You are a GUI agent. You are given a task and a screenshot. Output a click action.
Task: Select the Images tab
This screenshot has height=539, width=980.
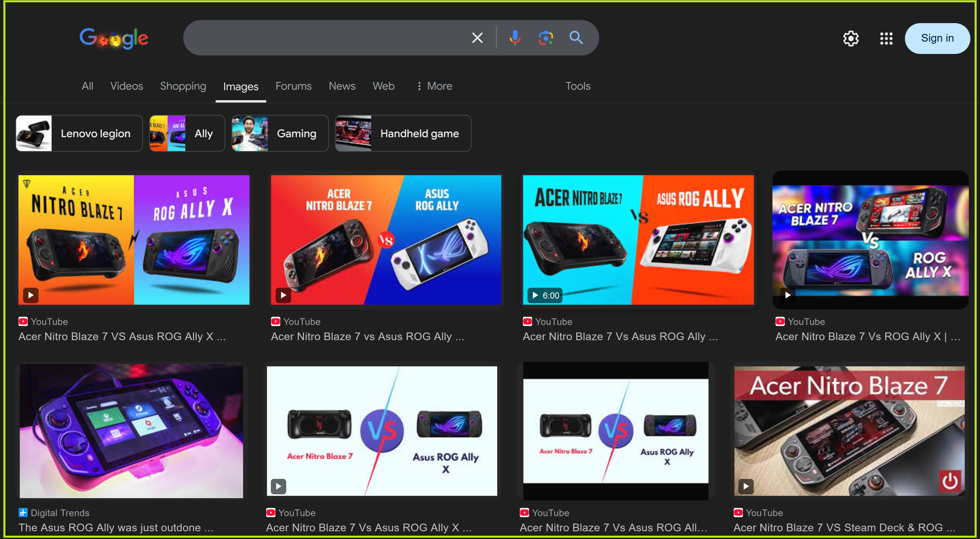click(241, 87)
